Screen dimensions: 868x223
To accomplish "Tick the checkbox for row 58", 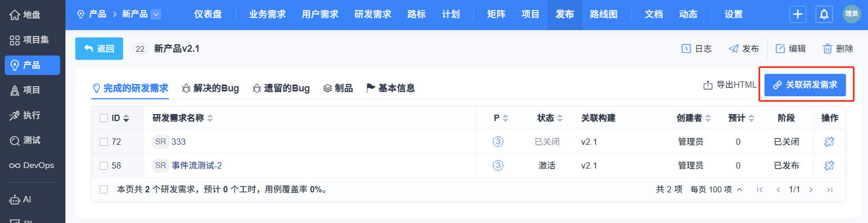I will coord(104,165).
